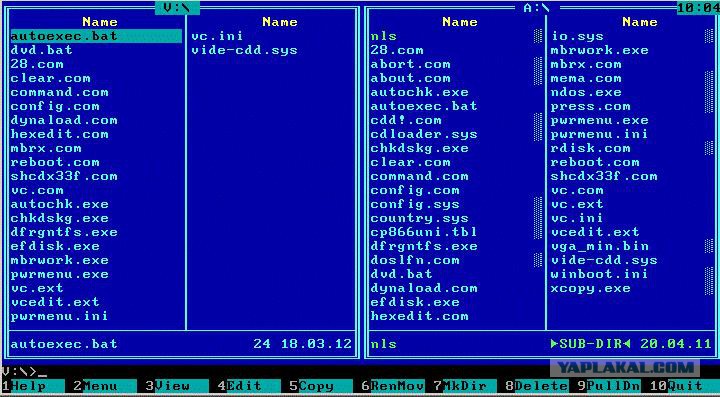Click the 8 Delete function key
The height and width of the screenshot is (397, 720).
pos(537,386)
